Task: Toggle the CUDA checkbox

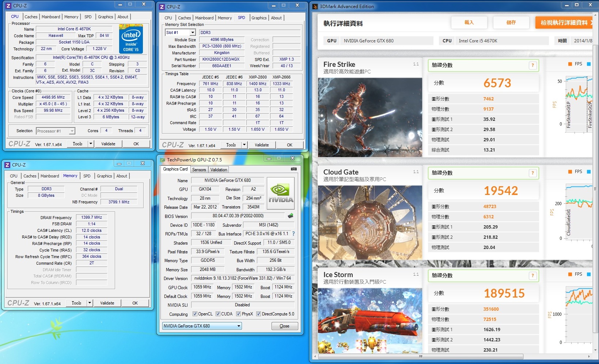Action: click(218, 314)
